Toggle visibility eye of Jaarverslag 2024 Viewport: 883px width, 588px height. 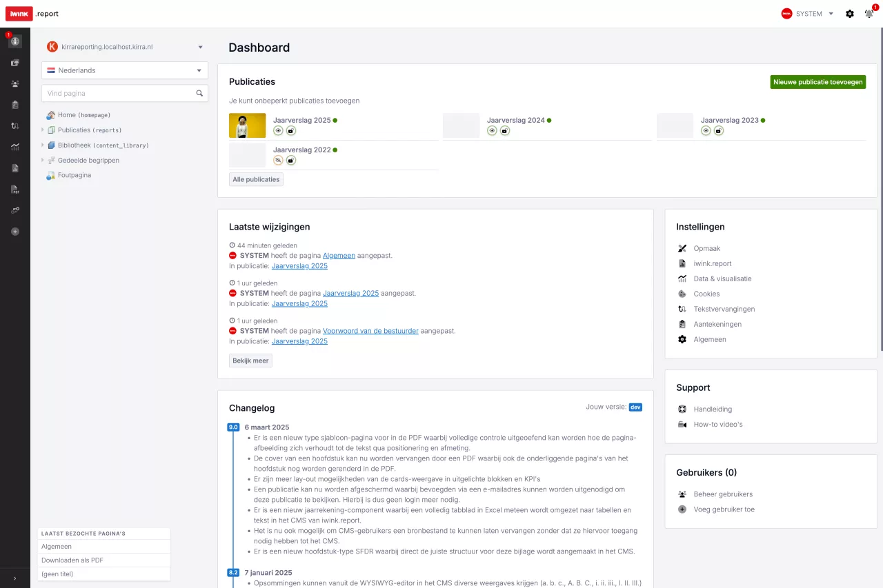click(x=493, y=130)
